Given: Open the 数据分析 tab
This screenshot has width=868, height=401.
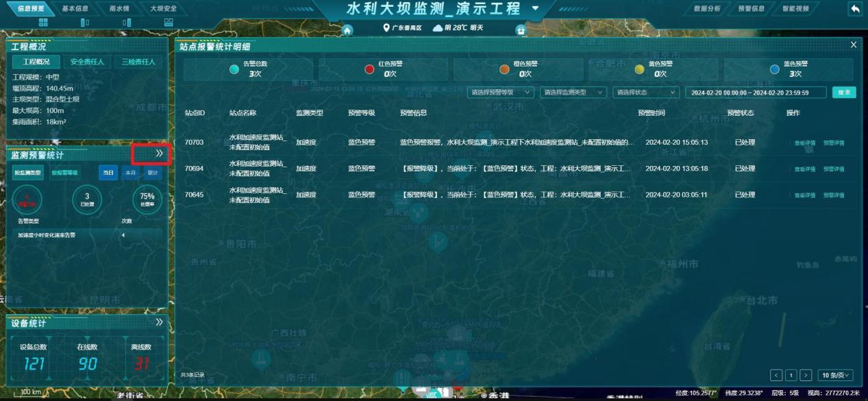Looking at the screenshot, I should coord(706,8).
